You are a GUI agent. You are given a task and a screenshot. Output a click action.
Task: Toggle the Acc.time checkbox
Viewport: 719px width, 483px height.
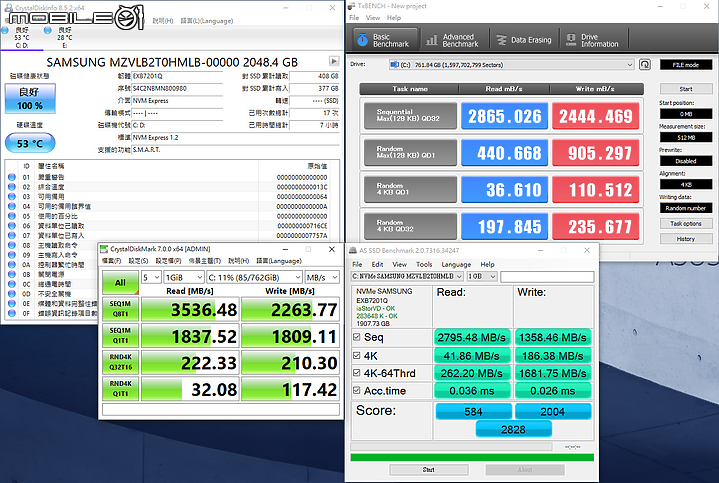(x=357, y=390)
